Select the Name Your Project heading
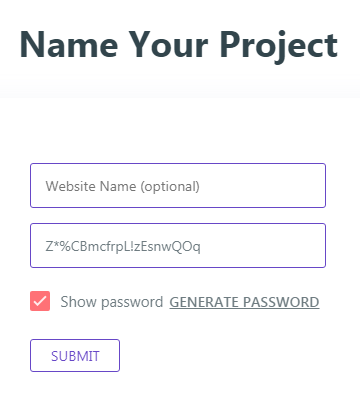 click(179, 45)
